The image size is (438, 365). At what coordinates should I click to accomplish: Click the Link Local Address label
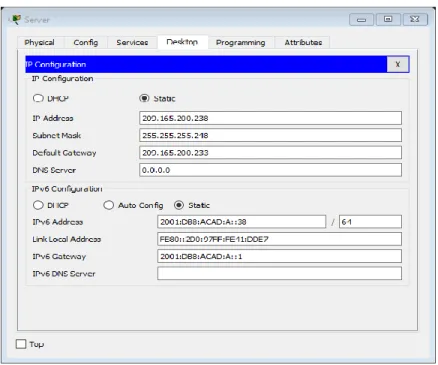pyautogui.click(x=67, y=239)
